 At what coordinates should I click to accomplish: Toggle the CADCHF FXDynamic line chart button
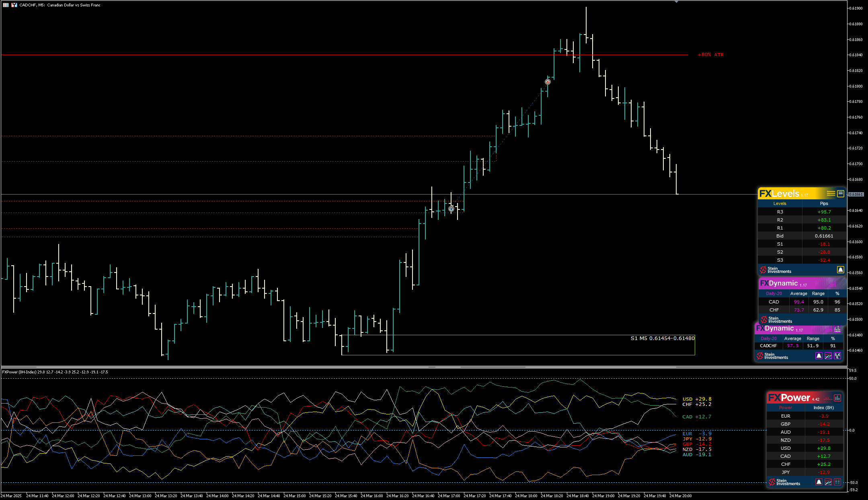pos(828,356)
